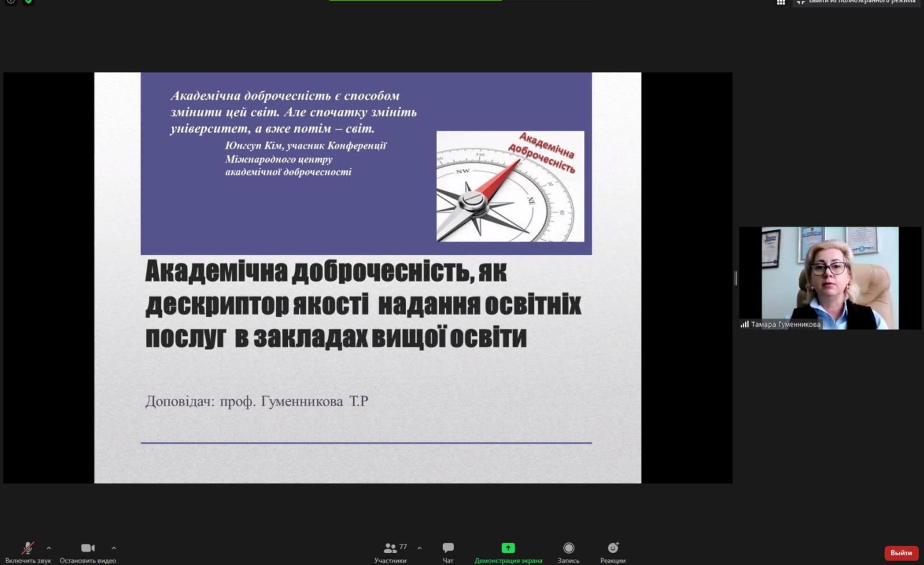
Task: Expand arrow next to participants count
Action: click(x=420, y=548)
